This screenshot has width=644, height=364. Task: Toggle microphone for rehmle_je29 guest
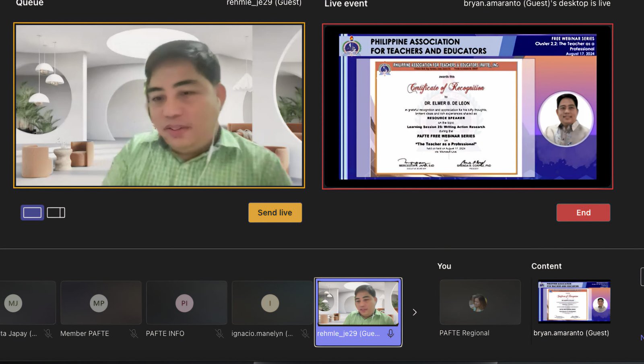point(390,333)
